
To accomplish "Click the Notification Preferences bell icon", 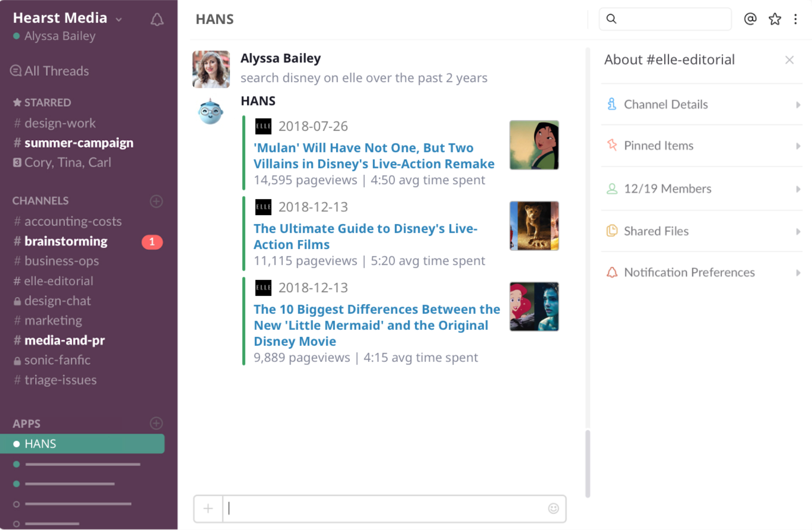I will pos(612,272).
